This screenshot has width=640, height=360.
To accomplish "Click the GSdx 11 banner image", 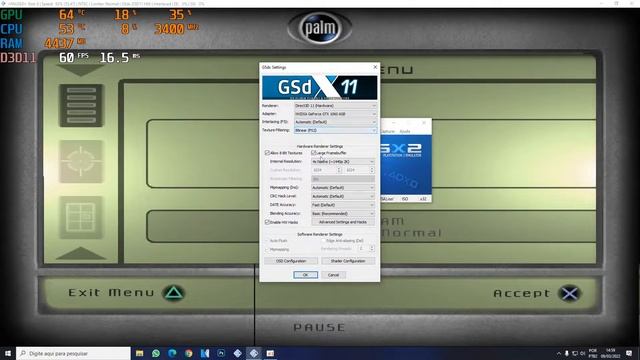I will [x=320, y=87].
